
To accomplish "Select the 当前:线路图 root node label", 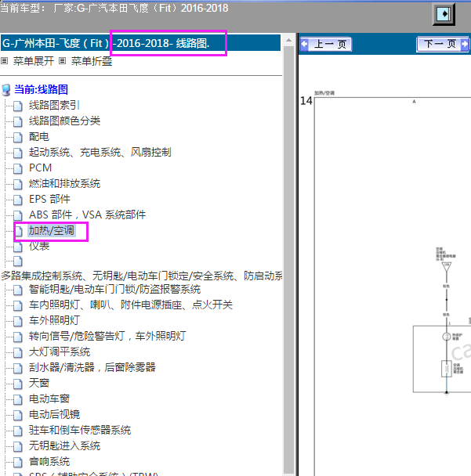I will tap(41, 89).
